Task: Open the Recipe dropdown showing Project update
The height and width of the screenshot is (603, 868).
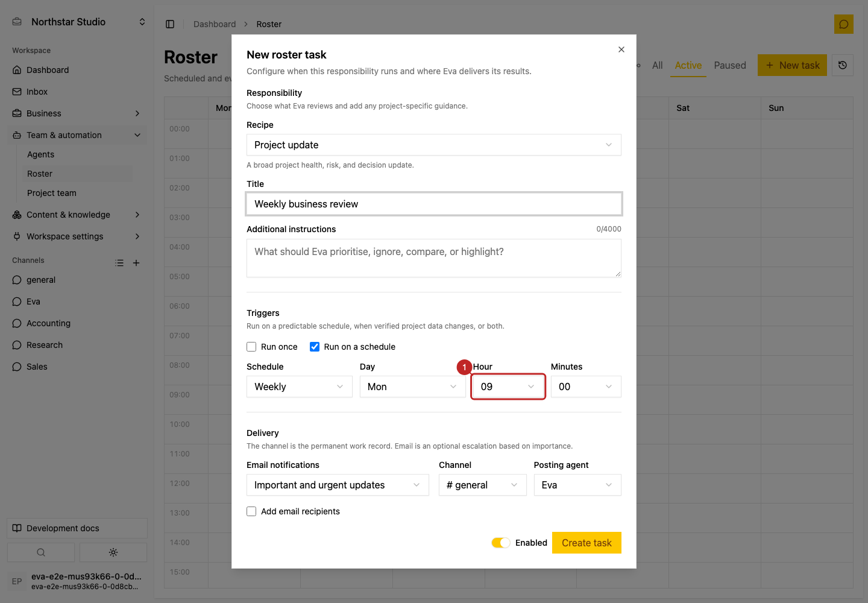Action: (434, 145)
